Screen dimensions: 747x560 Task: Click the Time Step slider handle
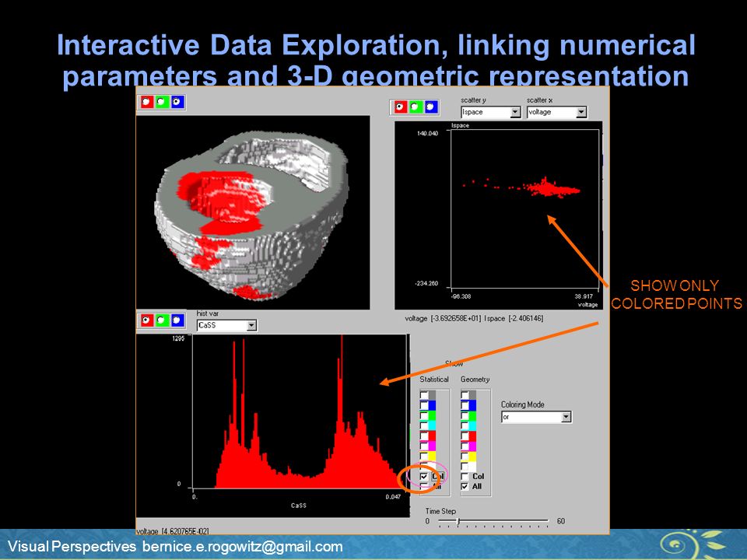tap(458, 521)
